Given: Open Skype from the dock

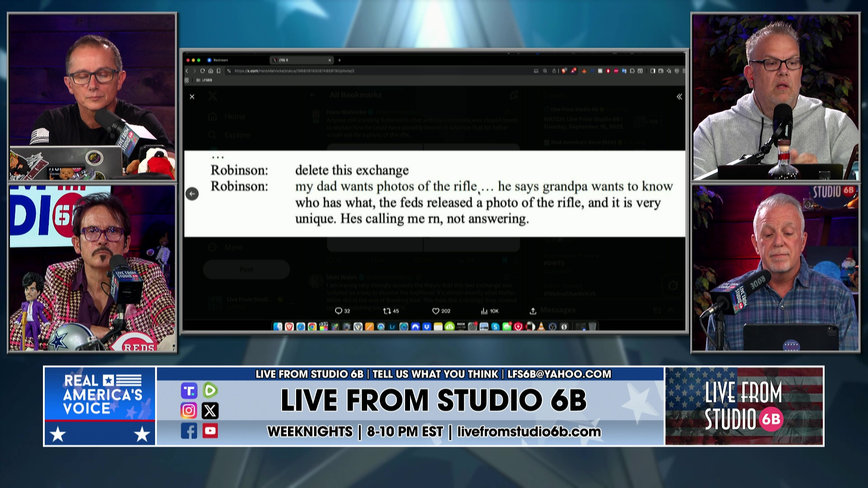Looking at the screenshot, I should pyautogui.click(x=495, y=326).
